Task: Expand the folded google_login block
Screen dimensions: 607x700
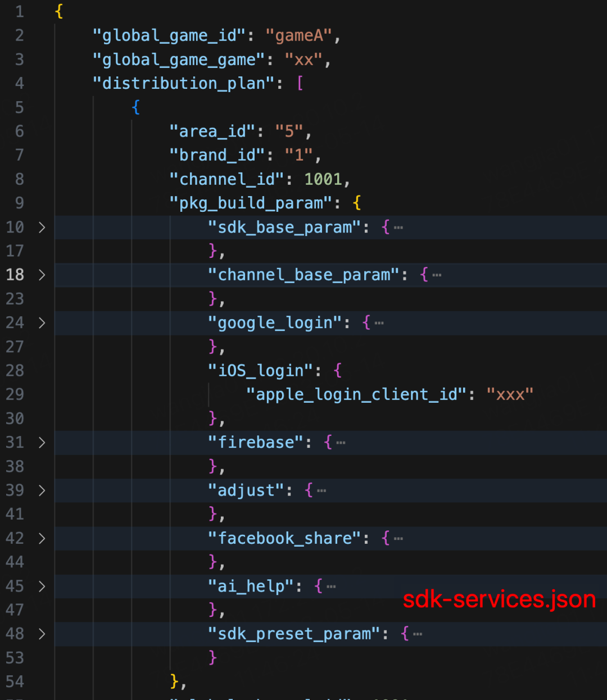Action: (x=42, y=323)
